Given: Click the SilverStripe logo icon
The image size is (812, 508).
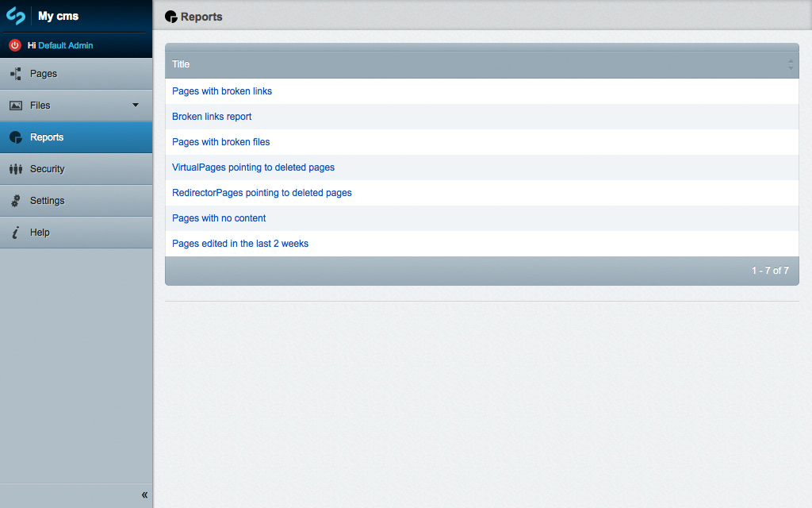Looking at the screenshot, I should click(16, 16).
